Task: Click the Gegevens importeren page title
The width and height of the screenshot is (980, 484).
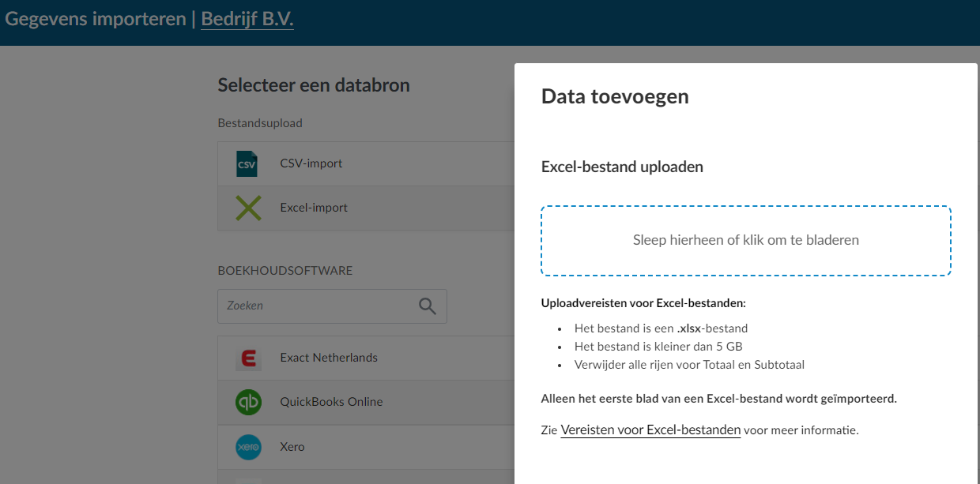Action: coord(95,19)
